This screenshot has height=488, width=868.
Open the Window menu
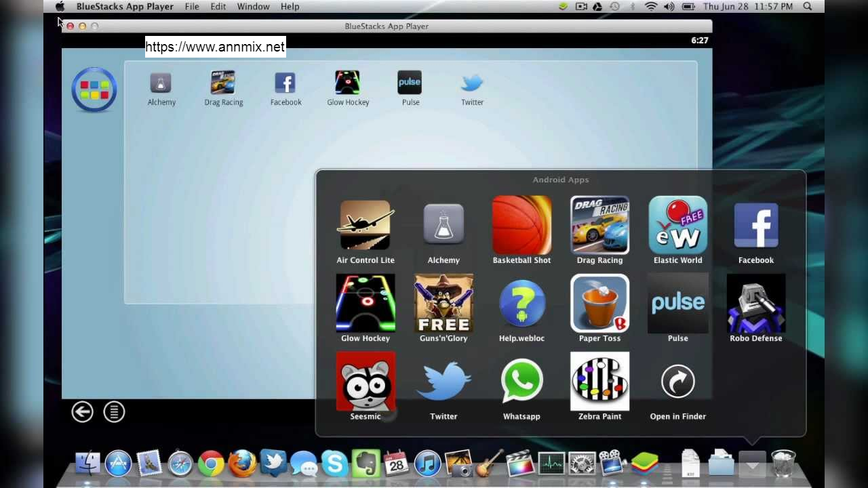tap(253, 6)
